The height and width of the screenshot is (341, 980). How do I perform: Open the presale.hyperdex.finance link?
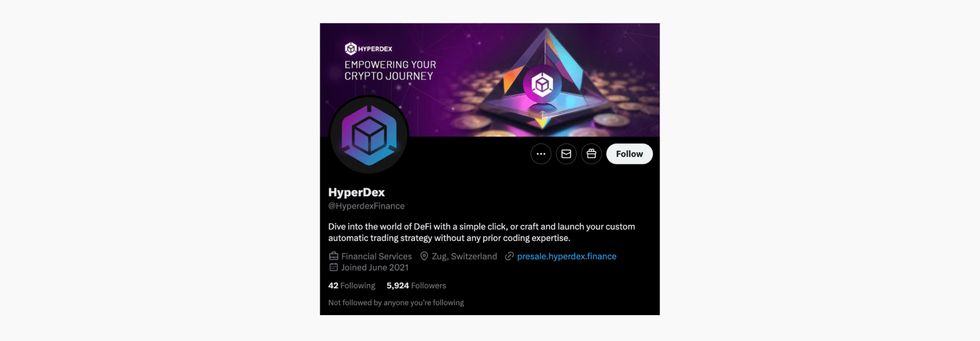point(567,256)
